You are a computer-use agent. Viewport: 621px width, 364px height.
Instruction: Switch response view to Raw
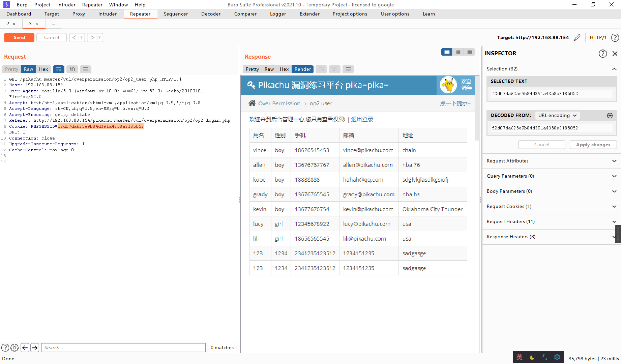coord(269,69)
